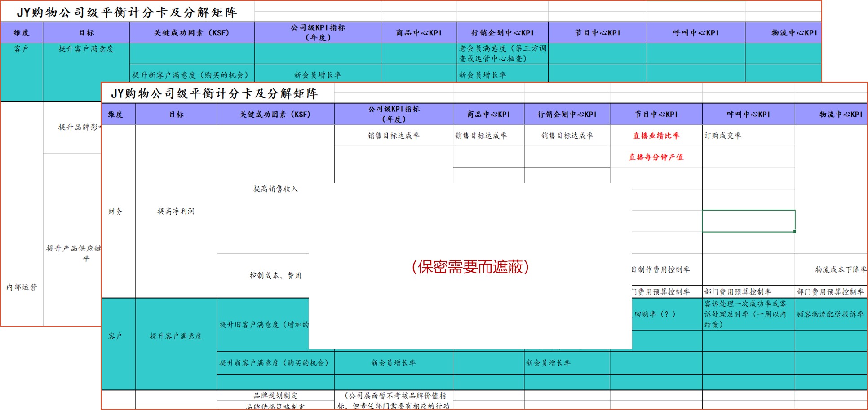
Task: Click the 控制成本、费用 cell
Action: pyautogui.click(x=275, y=276)
